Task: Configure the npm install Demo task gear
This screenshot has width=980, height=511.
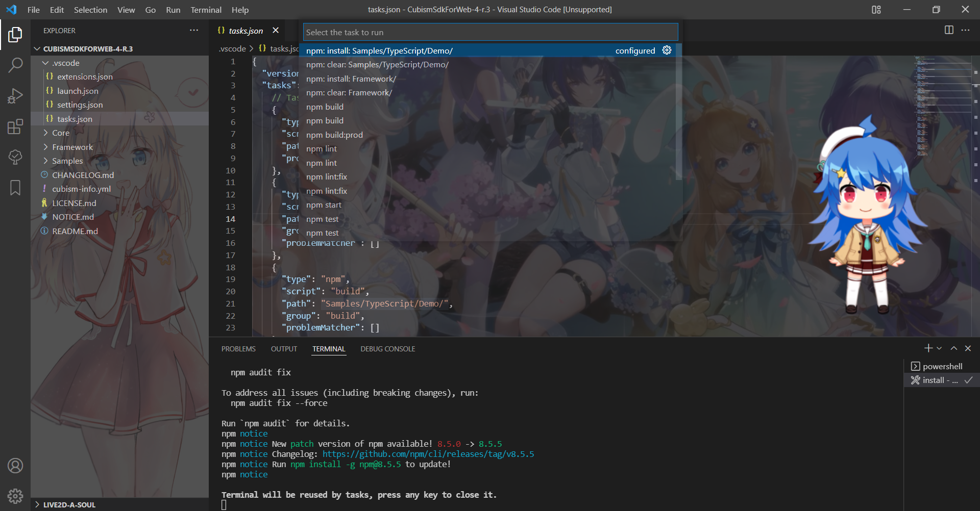Action: tap(667, 50)
